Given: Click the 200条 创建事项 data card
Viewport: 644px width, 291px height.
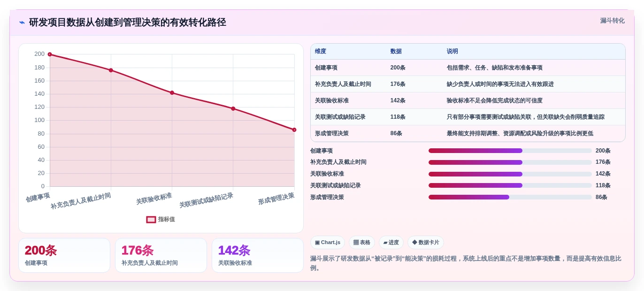Looking at the screenshot, I should click(64, 255).
